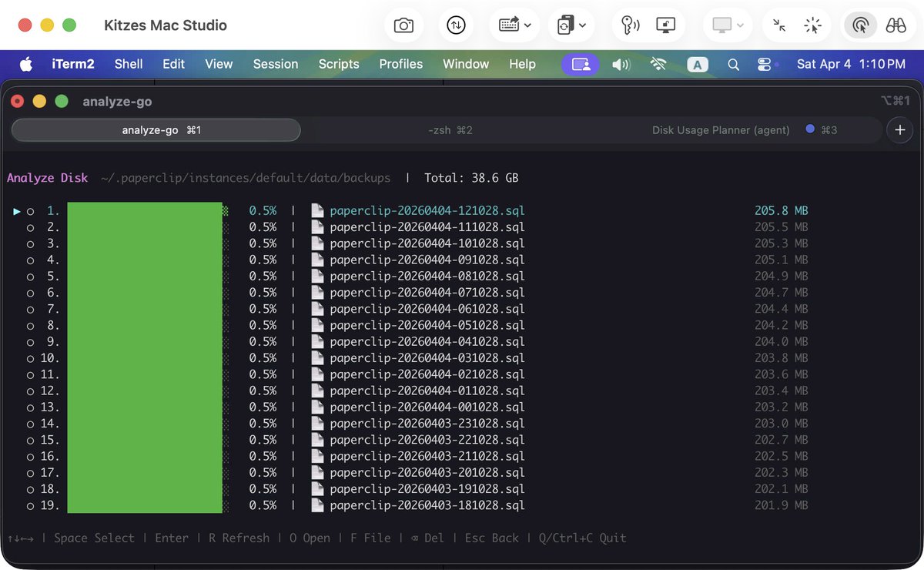Click the file name paperclip-20260403-201028.sql
924x570 pixels.
coord(427,473)
